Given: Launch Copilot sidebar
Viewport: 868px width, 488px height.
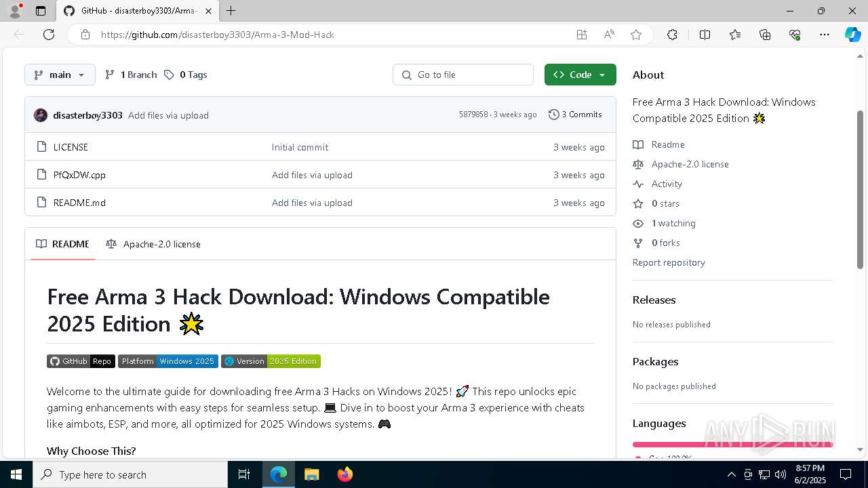Looking at the screenshot, I should tap(852, 35).
